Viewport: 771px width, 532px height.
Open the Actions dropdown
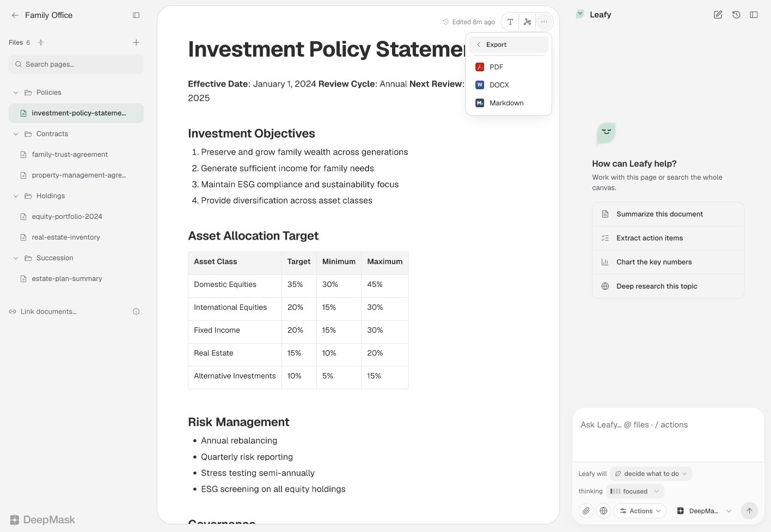(x=640, y=511)
